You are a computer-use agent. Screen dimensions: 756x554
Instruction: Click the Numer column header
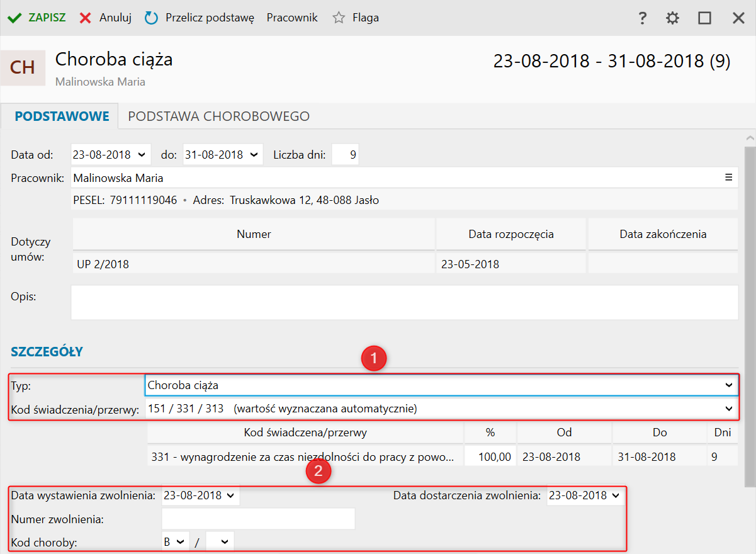pyautogui.click(x=254, y=234)
